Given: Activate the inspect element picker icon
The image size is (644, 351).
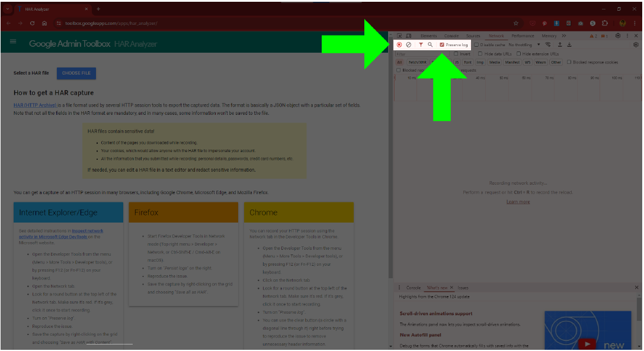Looking at the screenshot, I should tap(399, 36).
